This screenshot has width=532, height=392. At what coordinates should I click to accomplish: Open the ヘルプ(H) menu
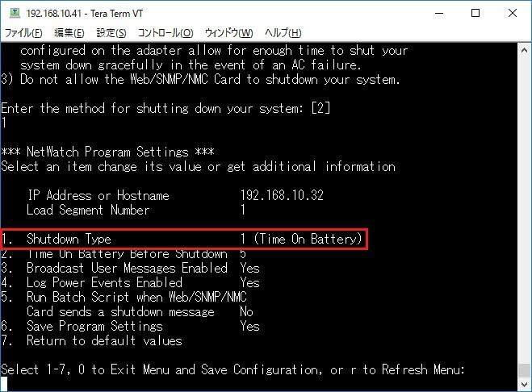[x=283, y=33]
